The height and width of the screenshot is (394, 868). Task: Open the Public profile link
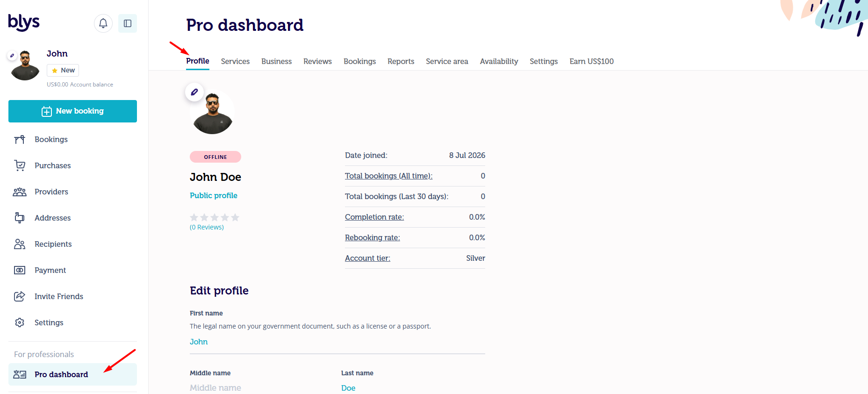[214, 195]
